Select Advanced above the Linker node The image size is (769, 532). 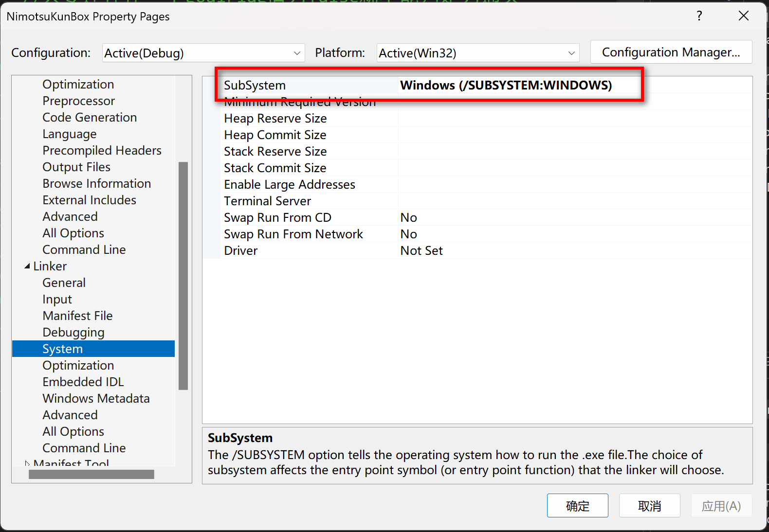pos(70,216)
